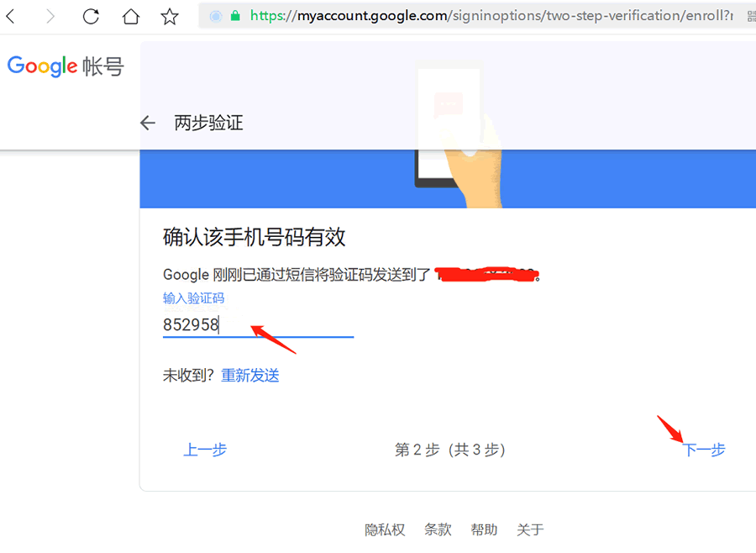The image size is (756, 553).
Task: Click 上一步 to go back
Action: tap(205, 450)
